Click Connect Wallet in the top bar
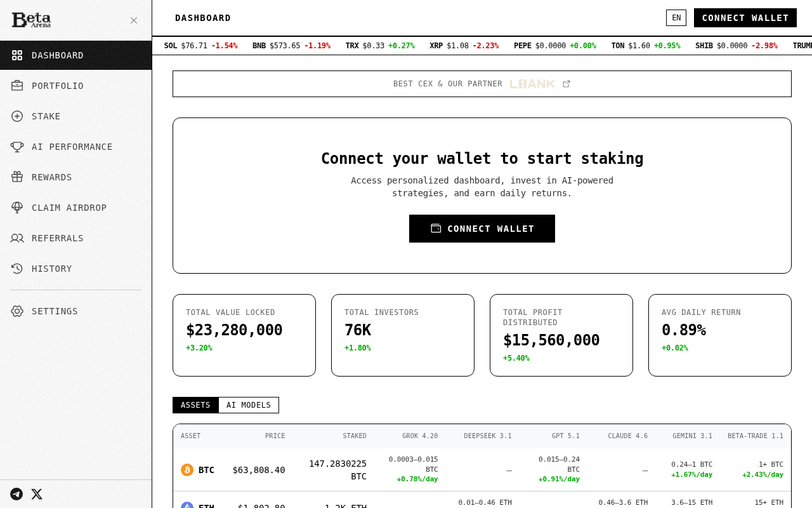 pos(745,18)
